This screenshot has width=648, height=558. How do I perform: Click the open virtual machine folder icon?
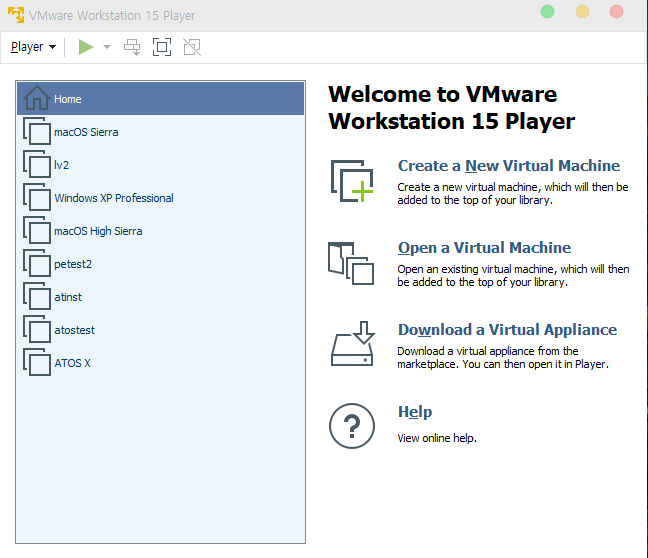(351, 263)
